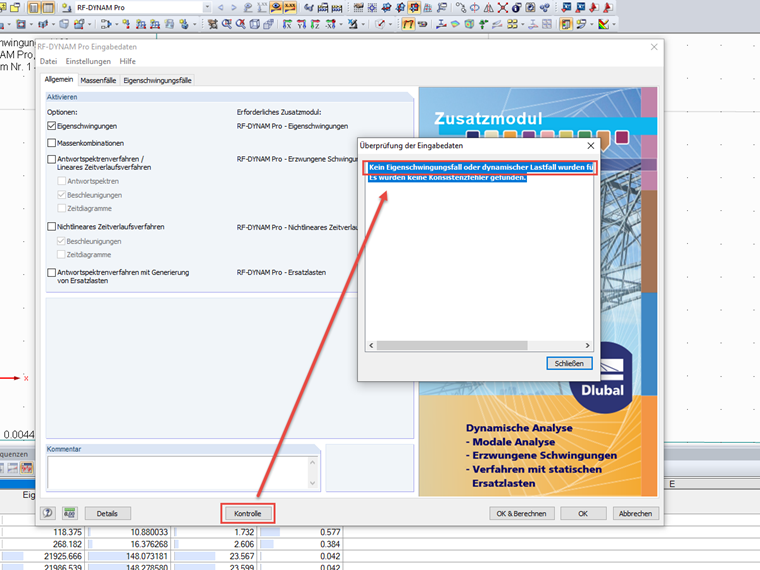
Task: Click the OK button
Action: pos(583,513)
